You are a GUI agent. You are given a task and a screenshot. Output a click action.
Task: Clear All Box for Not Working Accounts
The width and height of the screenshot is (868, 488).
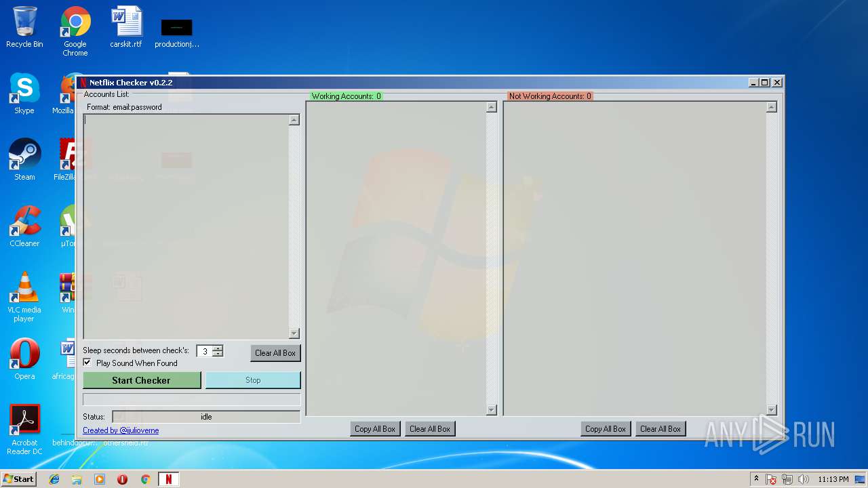(660, 429)
